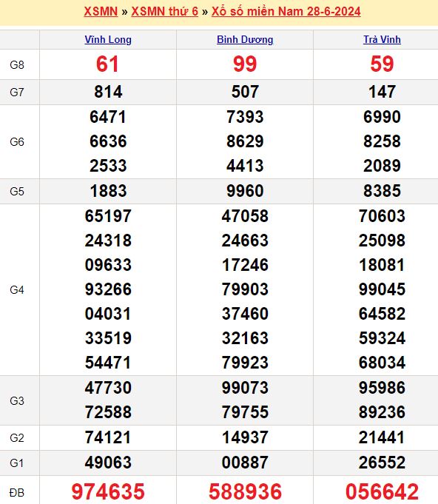This screenshot has height=504, width=438.
Task: Click Bình Dương G8 number 99
Action: click(x=245, y=64)
